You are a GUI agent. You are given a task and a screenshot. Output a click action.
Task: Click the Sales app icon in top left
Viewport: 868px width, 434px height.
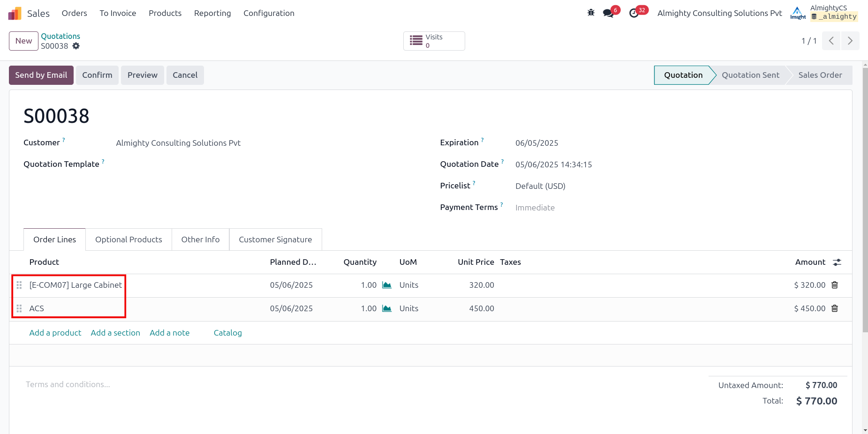coord(15,13)
